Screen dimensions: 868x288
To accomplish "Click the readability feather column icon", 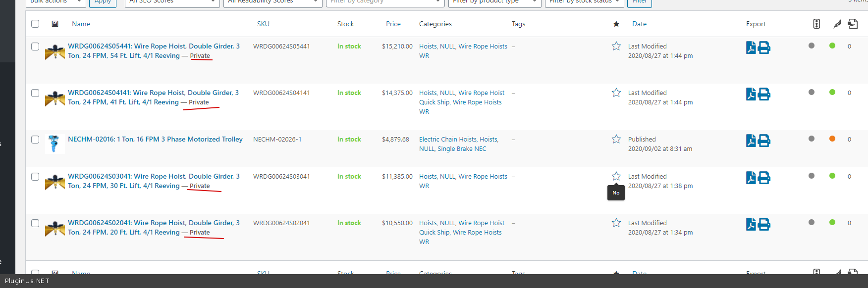I will tap(837, 24).
